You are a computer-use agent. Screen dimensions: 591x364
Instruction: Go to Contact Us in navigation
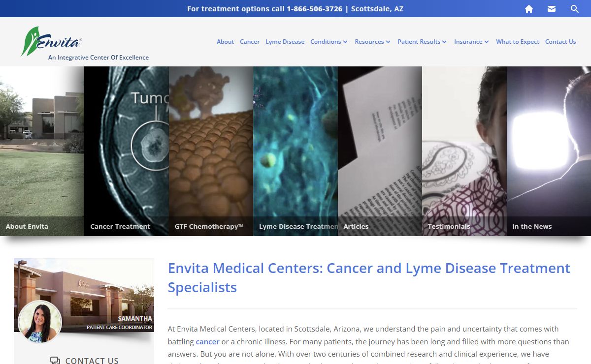point(560,42)
